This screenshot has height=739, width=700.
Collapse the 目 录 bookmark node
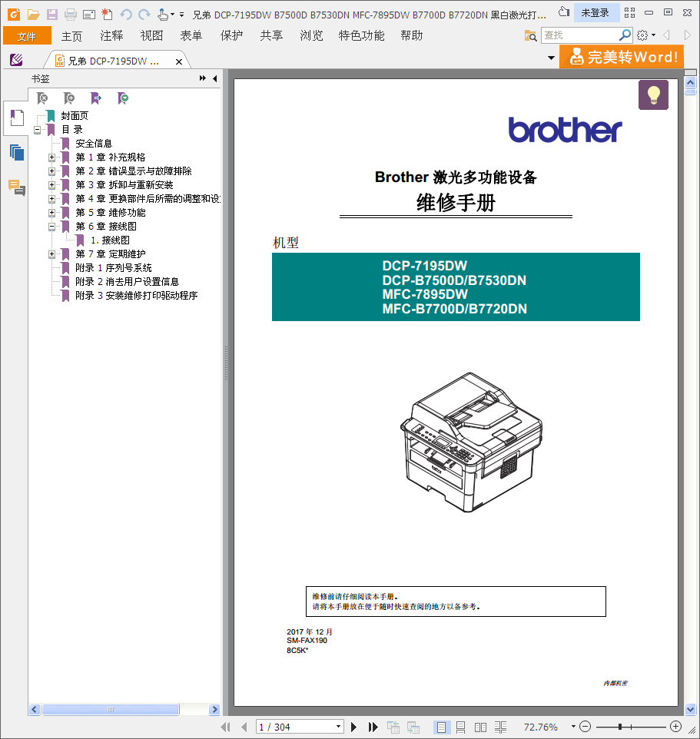click(x=37, y=130)
